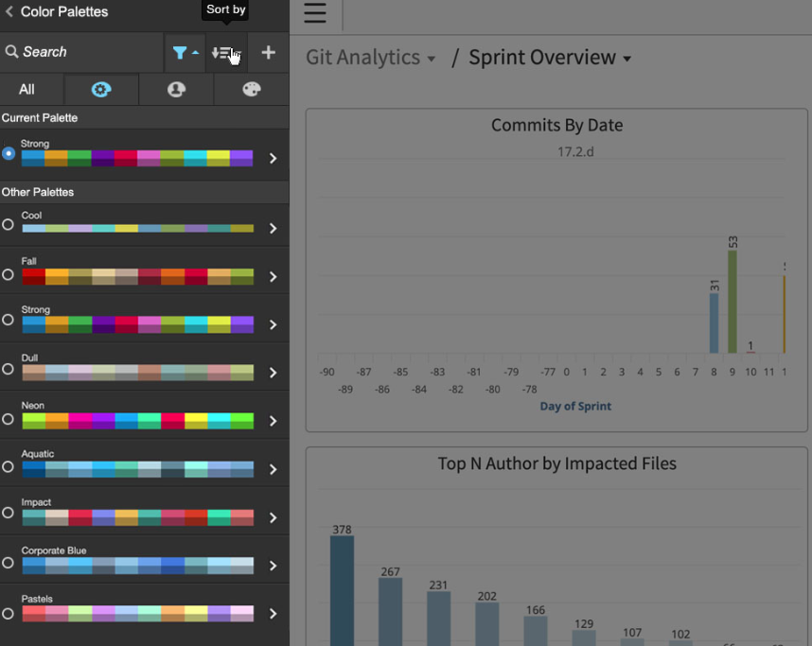812x646 pixels.
Task: Click the Impact palette color strip
Action: (x=138, y=517)
